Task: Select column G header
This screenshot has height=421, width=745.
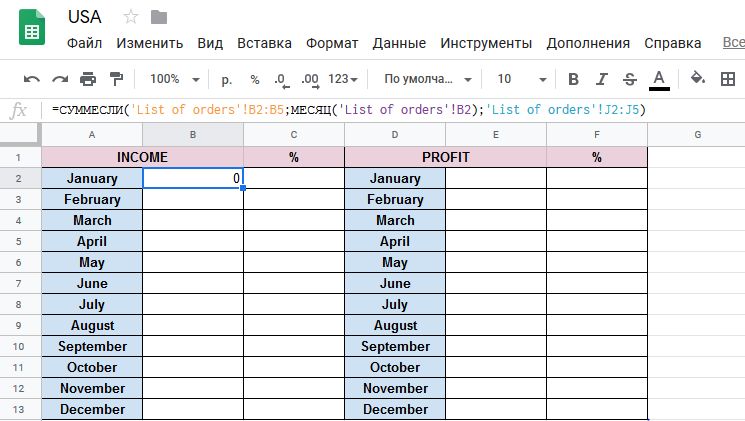Action: [697, 135]
